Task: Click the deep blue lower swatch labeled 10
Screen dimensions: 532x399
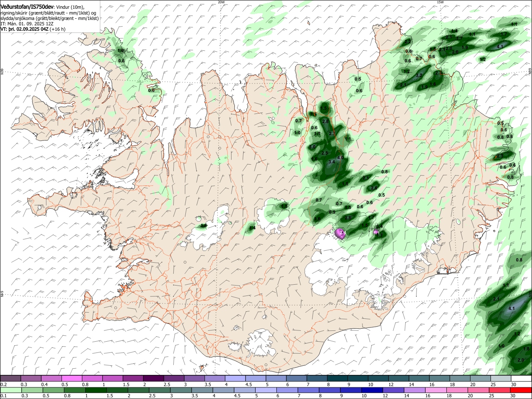Action: pyautogui.click(x=372, y=390)
